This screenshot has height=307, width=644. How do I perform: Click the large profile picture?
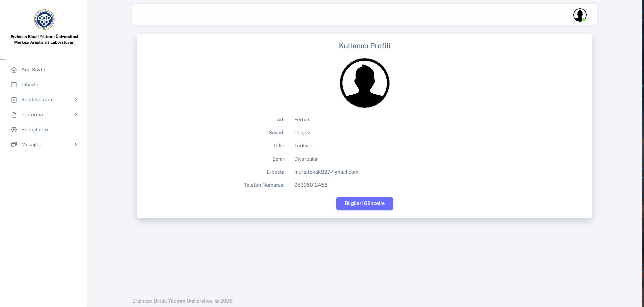click(364, 83)
